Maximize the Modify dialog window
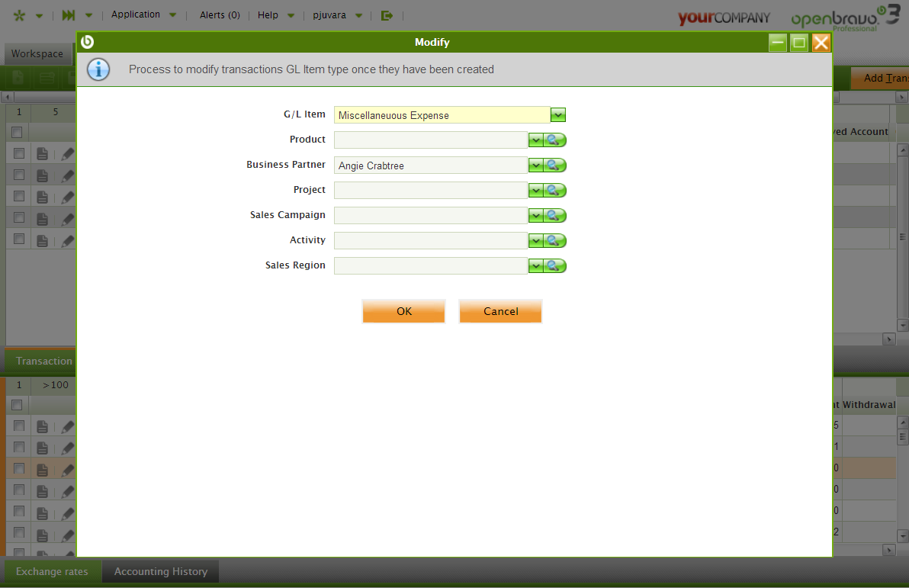 [799, 43]
